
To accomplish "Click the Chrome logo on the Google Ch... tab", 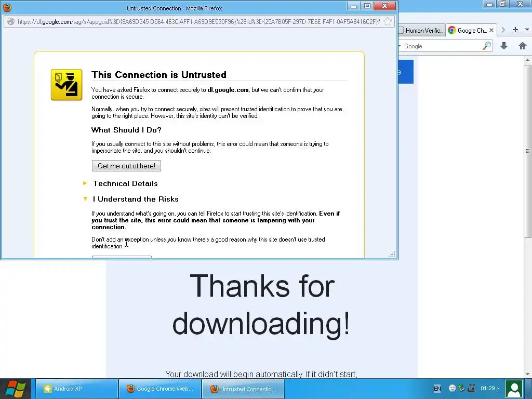I will coord(451,31).
